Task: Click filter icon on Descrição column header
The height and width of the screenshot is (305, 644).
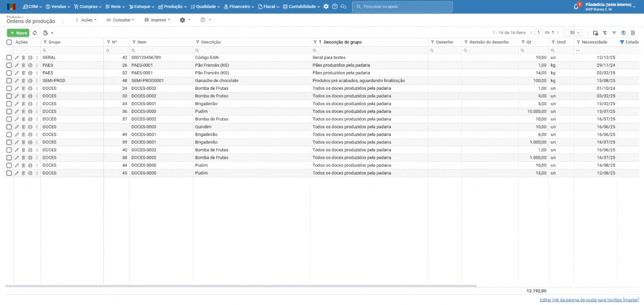Action: point(198,42)
